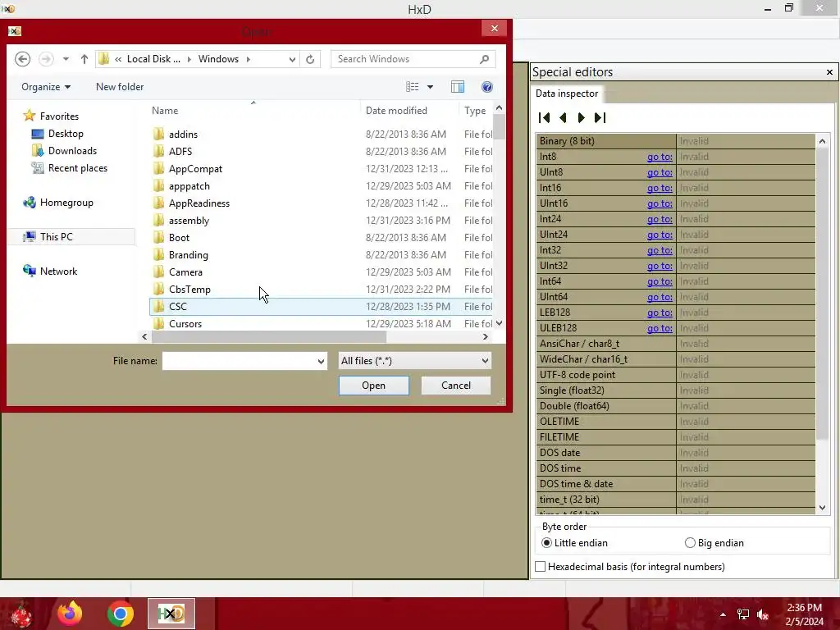The height and width of the screenshot is (630, 840).
Task: Go to next byte in Data inspector
Action: (581, 118)
